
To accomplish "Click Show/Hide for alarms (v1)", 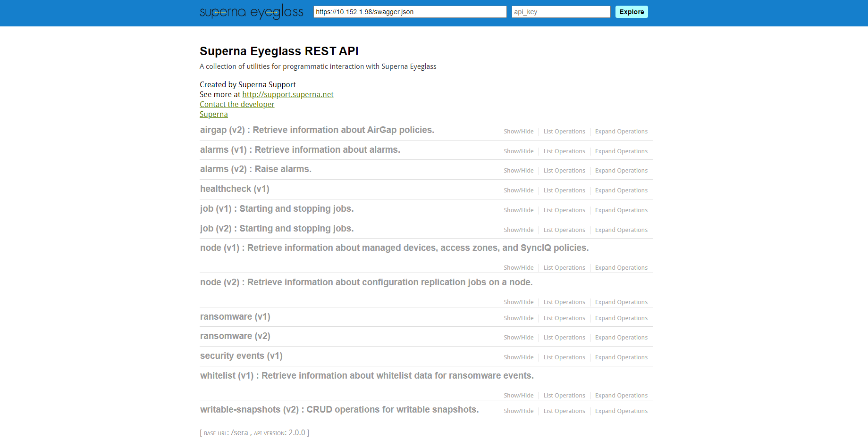I will (x=519, y=151).
